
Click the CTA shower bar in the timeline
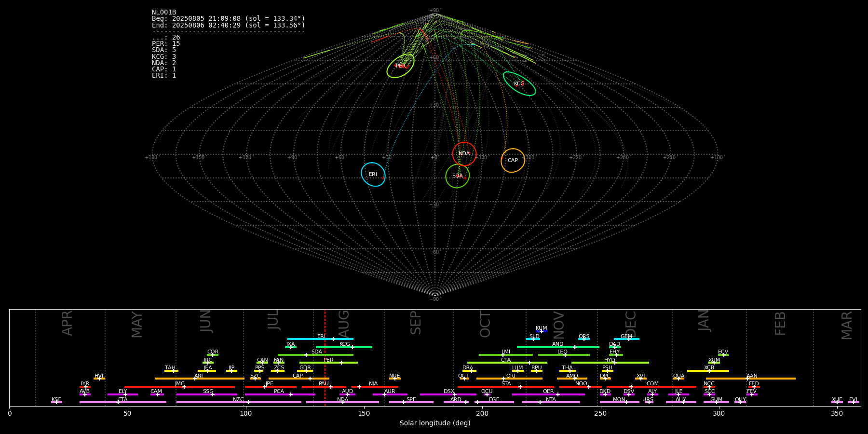507,363
